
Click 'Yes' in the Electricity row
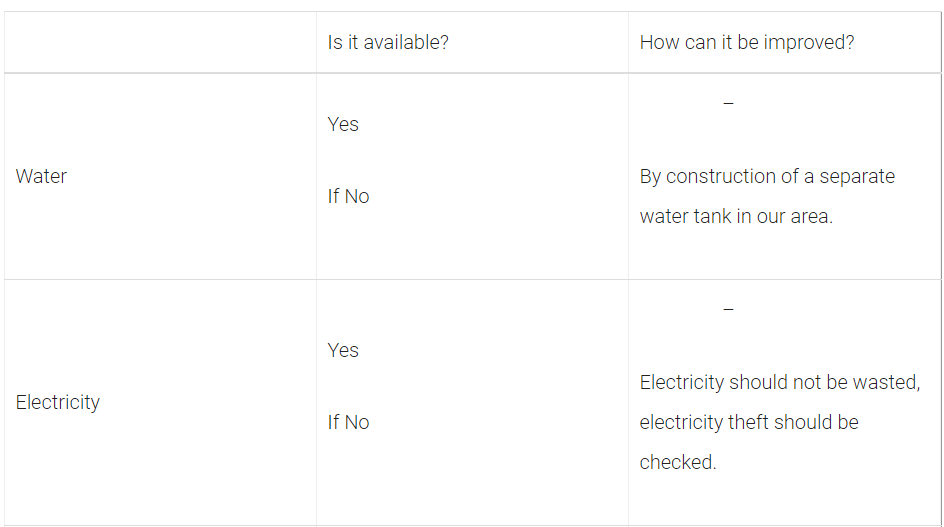point(343,351)
